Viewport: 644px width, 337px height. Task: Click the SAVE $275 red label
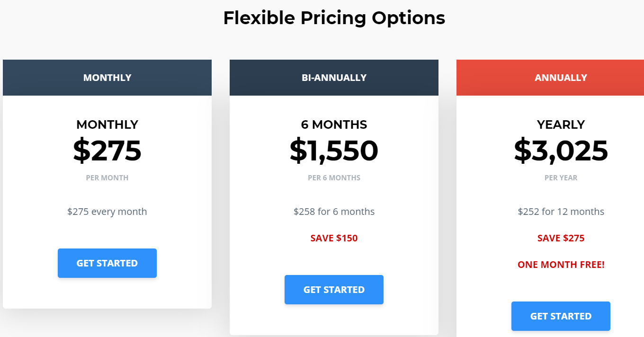561,238
